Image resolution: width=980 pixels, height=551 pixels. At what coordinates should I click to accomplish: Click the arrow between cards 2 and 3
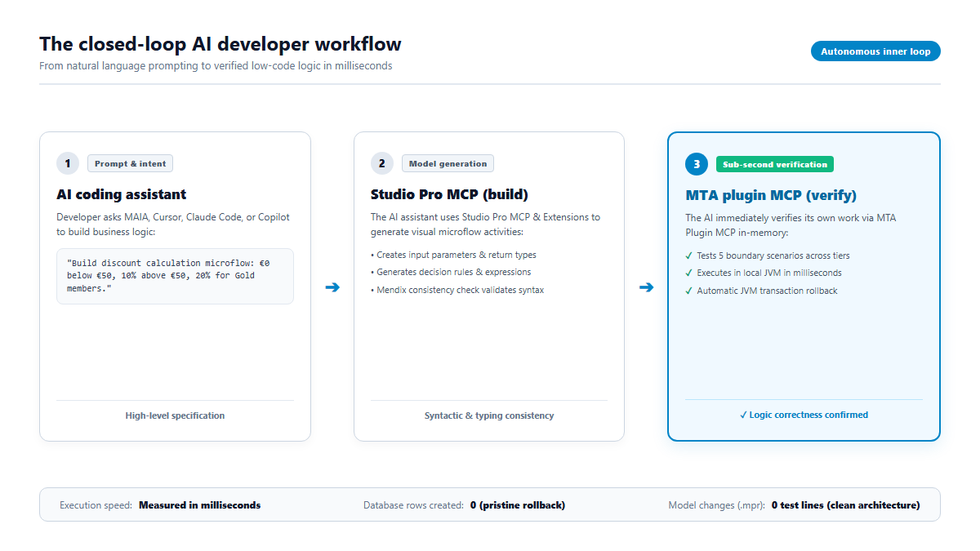(646, 287)
